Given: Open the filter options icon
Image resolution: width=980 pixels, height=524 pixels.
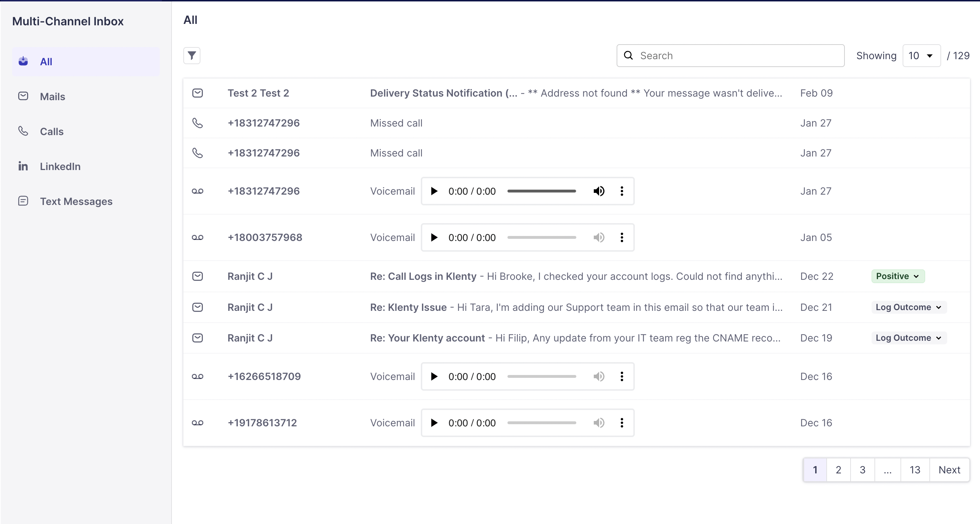Looking at the screenshot, I should pos(192,56).
